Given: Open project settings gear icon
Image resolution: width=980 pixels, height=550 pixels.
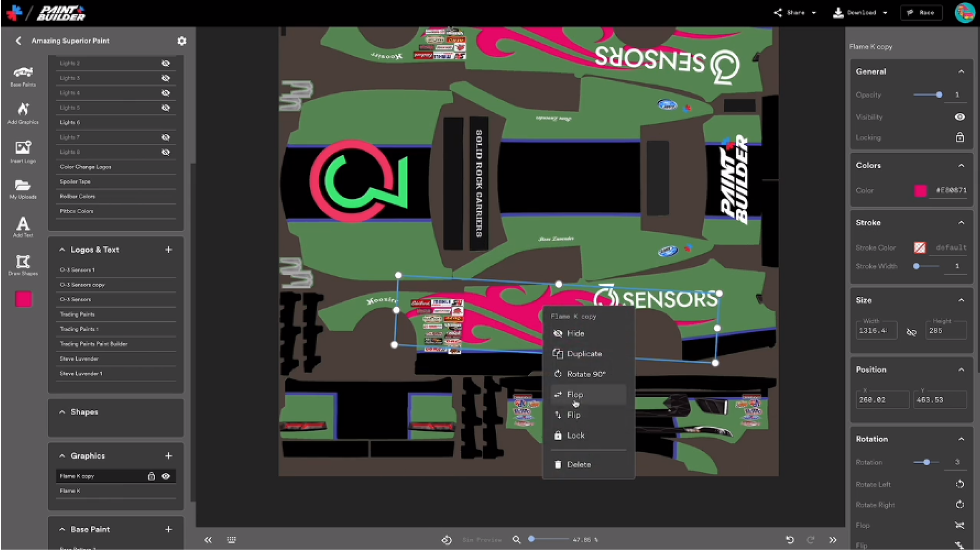Looking at the screenshot, I should point(182,41).
